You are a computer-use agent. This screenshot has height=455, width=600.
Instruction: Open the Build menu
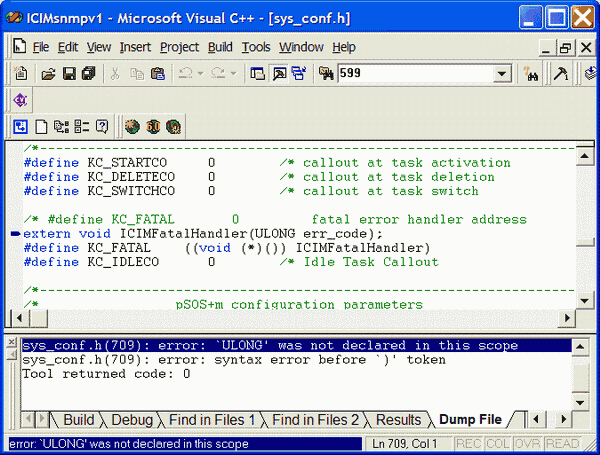(220, 47)
